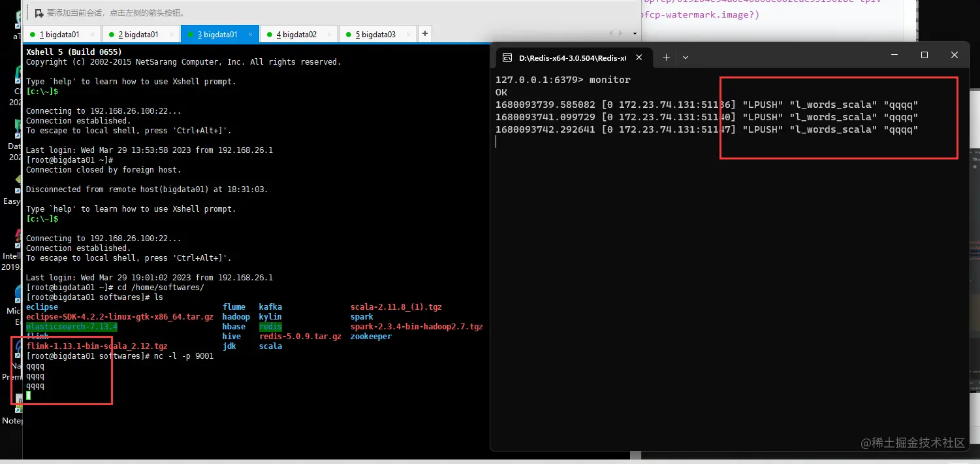The image size is (980, 464).
Task: Click the 'kylin' directory name
Action: pyautogui.click(x=270, y=317)
